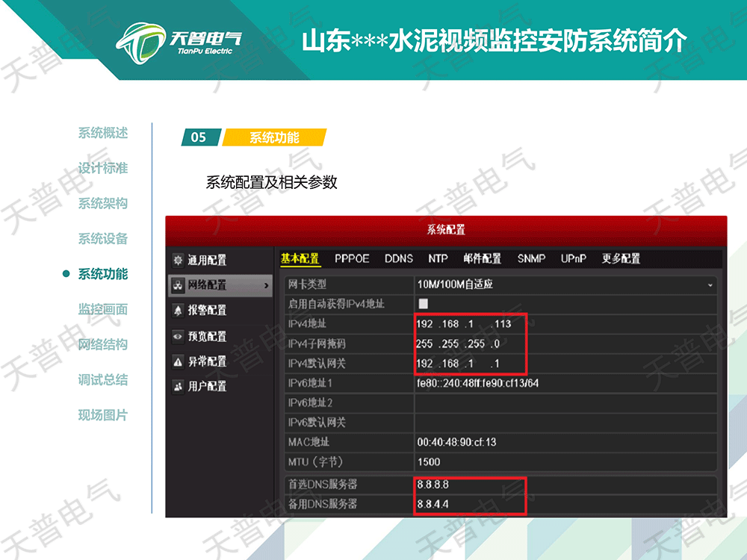This screenshot has width=747, height=560.
Task: Expand the 网络配置 menu arrow
Action: tap(267, 286)
